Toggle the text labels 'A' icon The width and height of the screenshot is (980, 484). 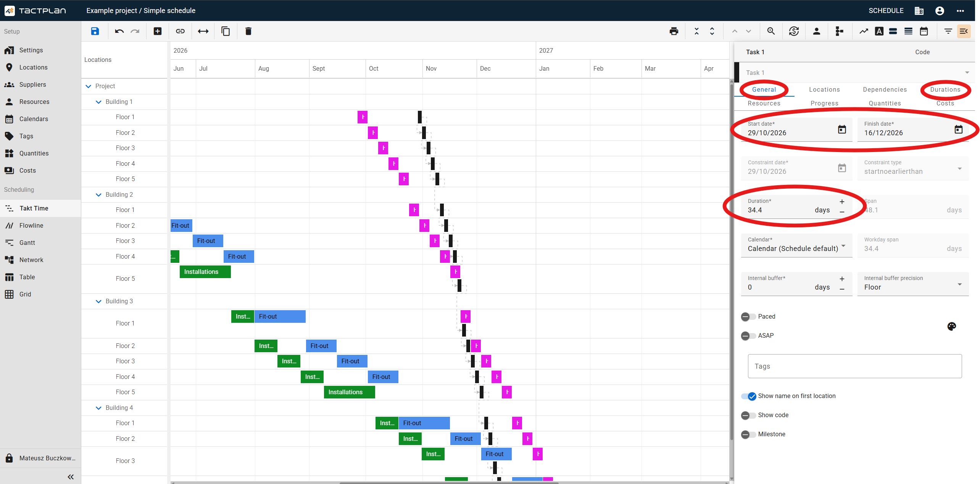coord(879,31)
